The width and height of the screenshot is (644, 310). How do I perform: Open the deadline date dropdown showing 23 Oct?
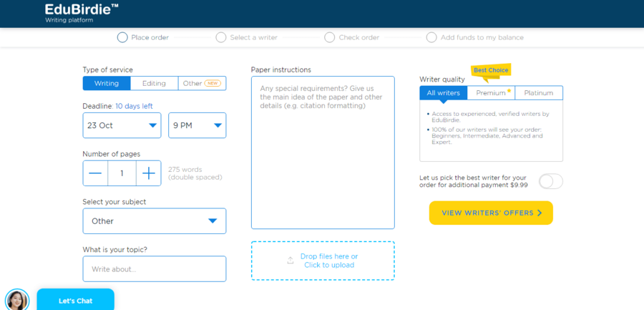pos(122,125)
